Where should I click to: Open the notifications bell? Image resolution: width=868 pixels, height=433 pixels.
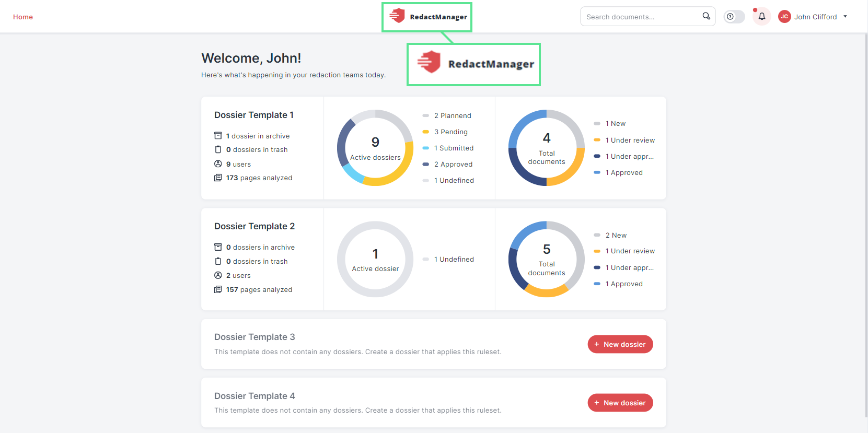tap(762, 17)
